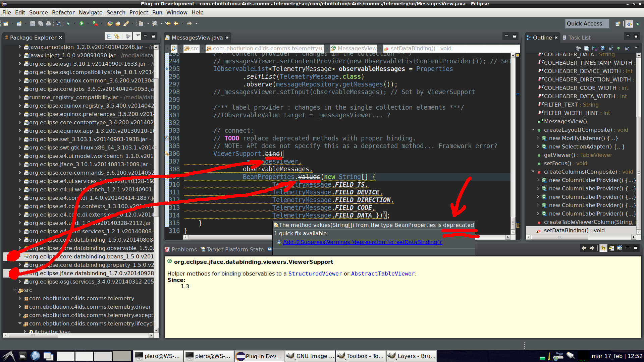
Task: Open Package Explorer view menu dropdown
Action: 138,36
